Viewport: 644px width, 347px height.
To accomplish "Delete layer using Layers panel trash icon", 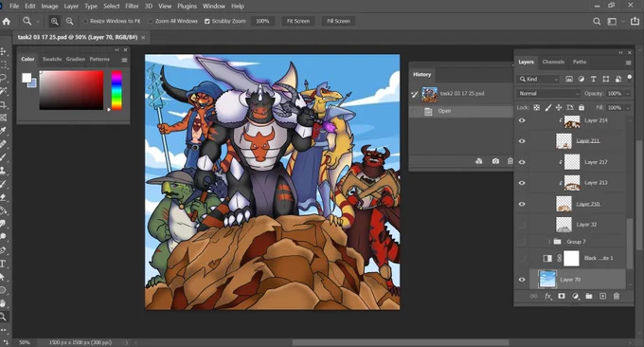I will coord(617,296).
